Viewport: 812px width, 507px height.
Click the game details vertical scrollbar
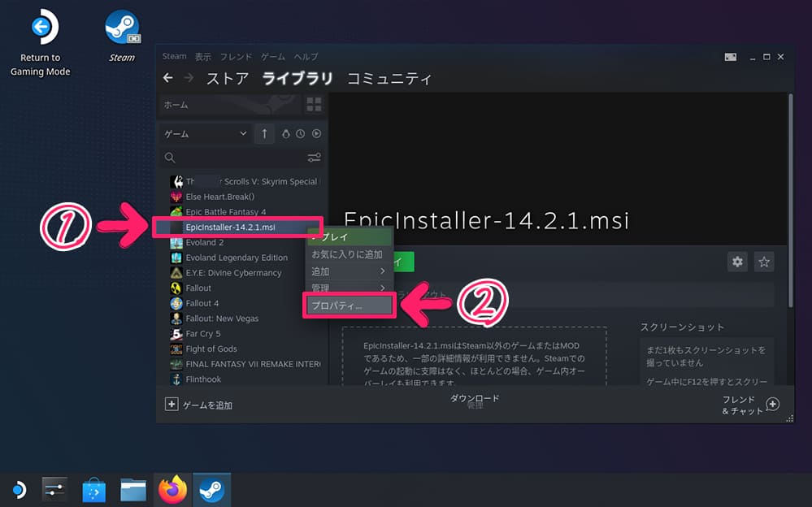pos(790,201)
